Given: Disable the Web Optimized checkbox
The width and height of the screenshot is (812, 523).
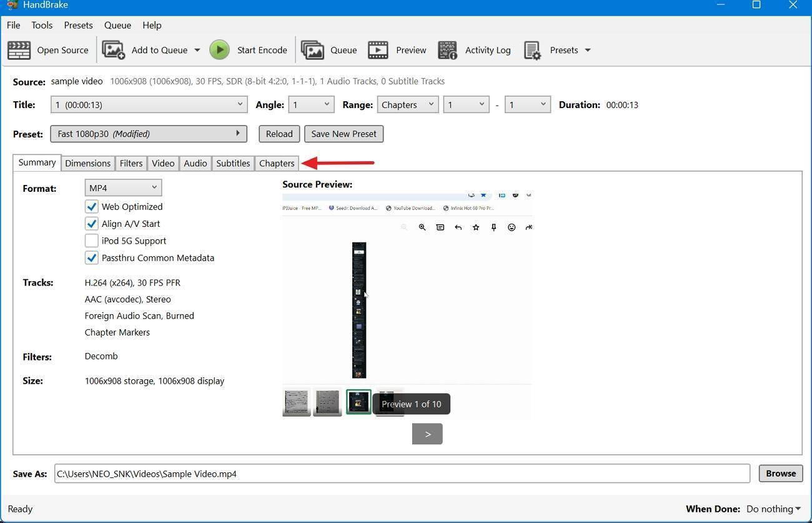Looking at the screenshot, I should [92, 206].
